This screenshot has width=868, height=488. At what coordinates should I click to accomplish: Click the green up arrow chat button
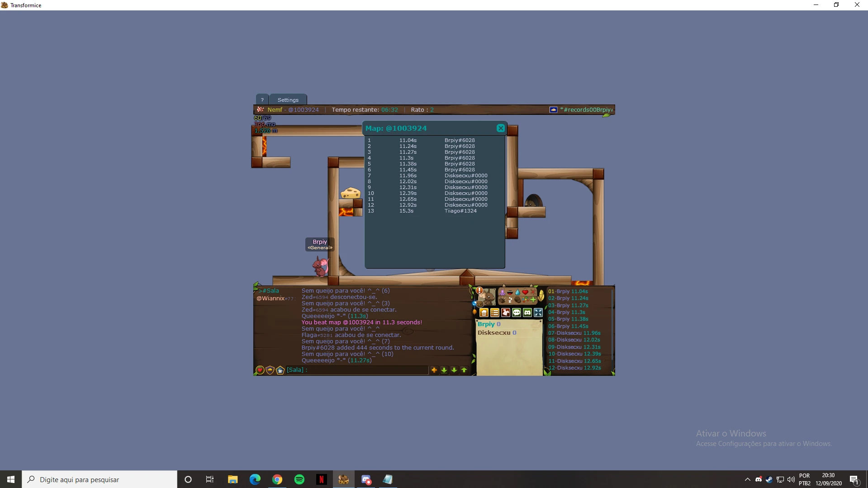click(464, 370)
